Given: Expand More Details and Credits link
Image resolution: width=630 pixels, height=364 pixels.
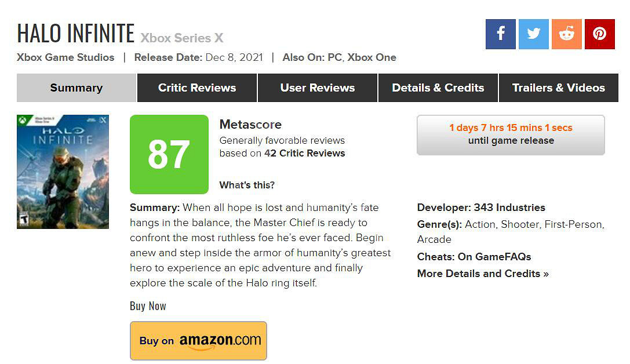Looking at the screenshot, I should click(x=482, y=274).
